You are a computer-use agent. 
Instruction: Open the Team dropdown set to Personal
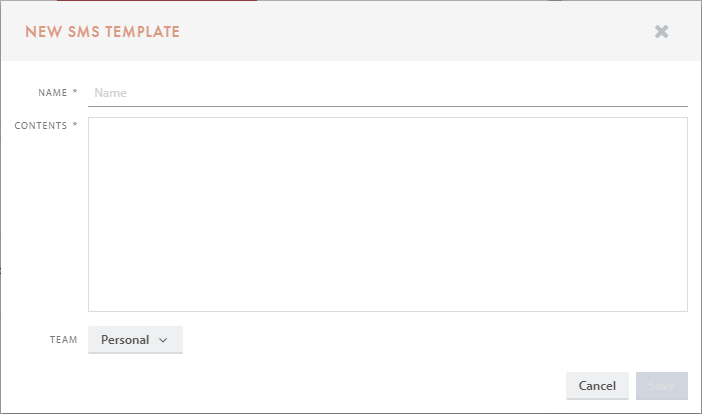point(135,340)
